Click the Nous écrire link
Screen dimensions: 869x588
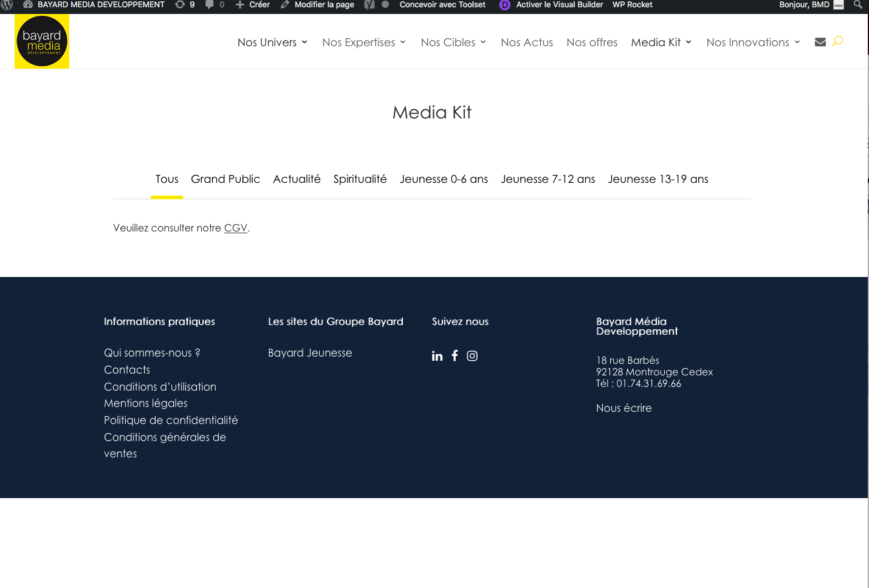(624, 408)
